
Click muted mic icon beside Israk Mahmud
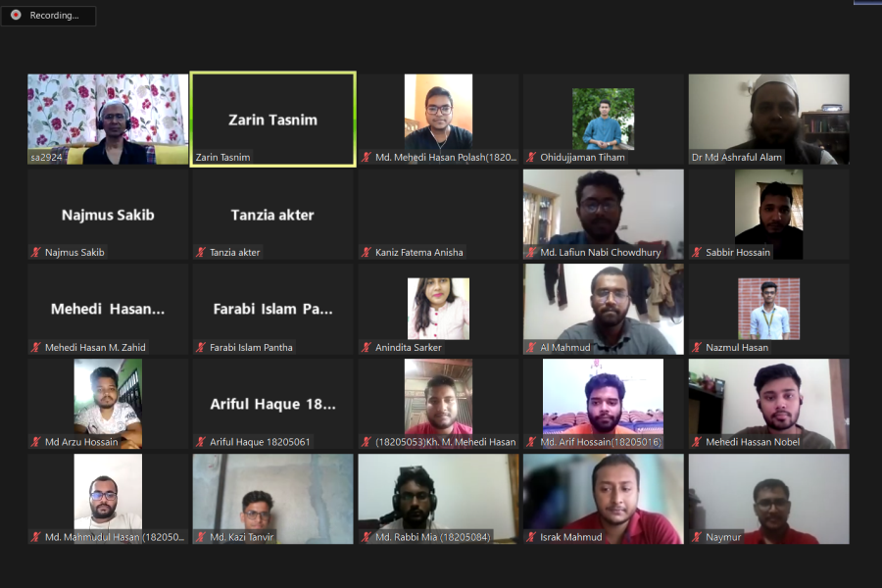point(531,537)
